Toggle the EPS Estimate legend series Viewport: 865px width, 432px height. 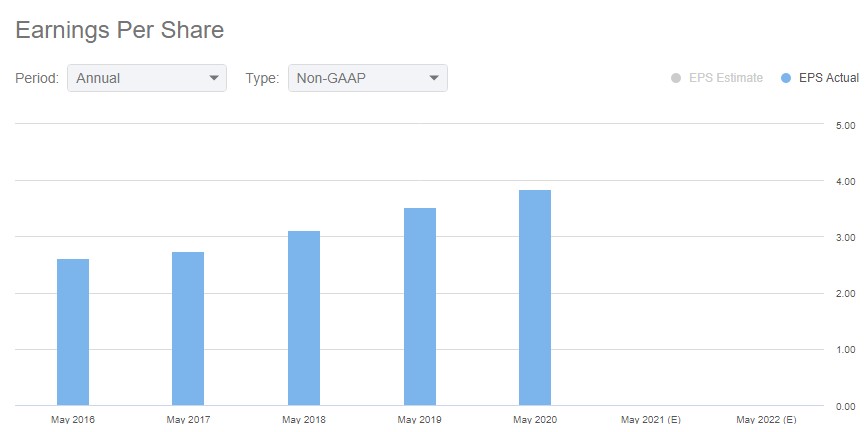[717, 78]
